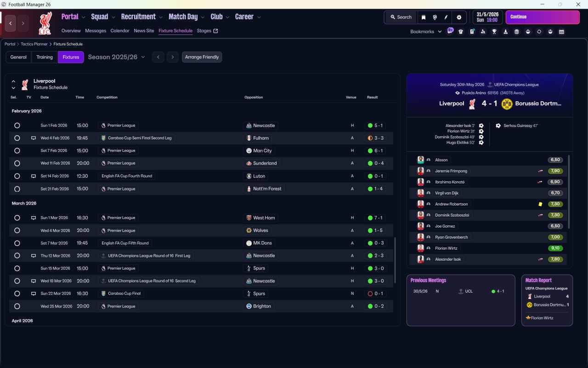Open the bookmark icon beside Search
This screenshot has width=588, height=368.
[x=424, y=17]
